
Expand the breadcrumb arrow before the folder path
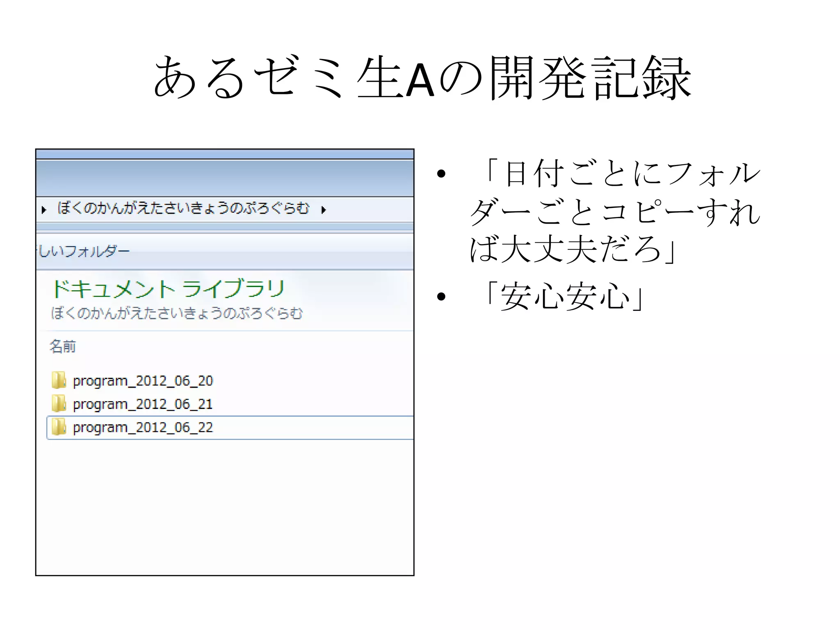pos(44,210)
